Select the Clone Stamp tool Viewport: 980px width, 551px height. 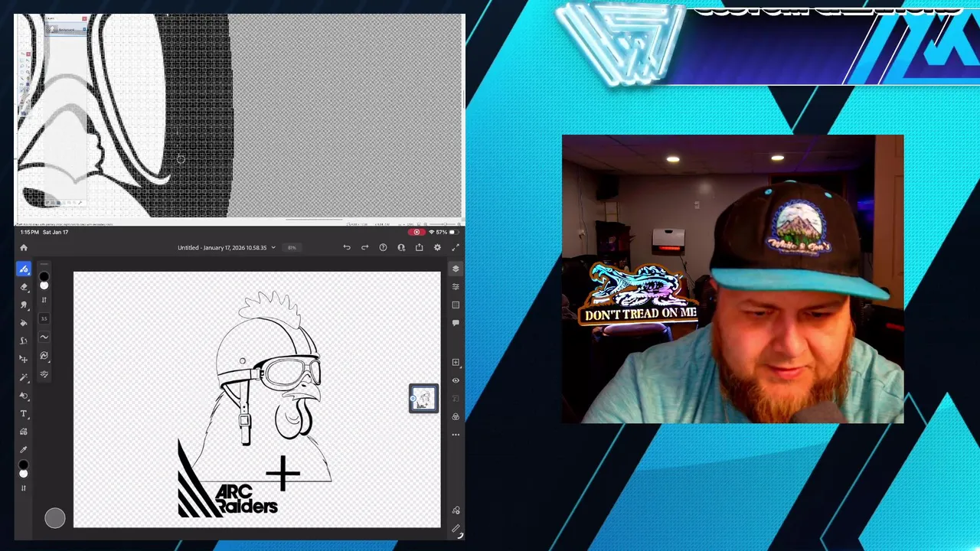[x=24, y=305]
